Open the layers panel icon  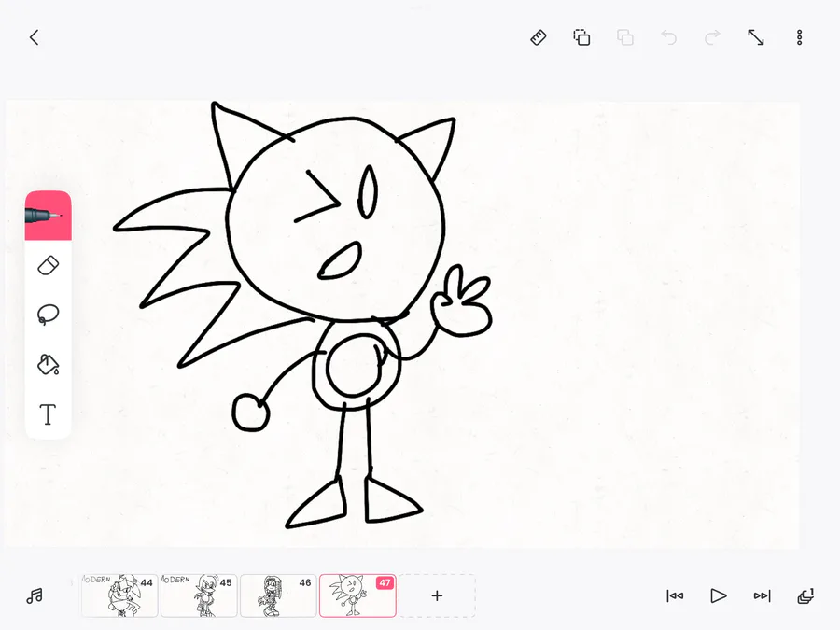pos(805,595)
